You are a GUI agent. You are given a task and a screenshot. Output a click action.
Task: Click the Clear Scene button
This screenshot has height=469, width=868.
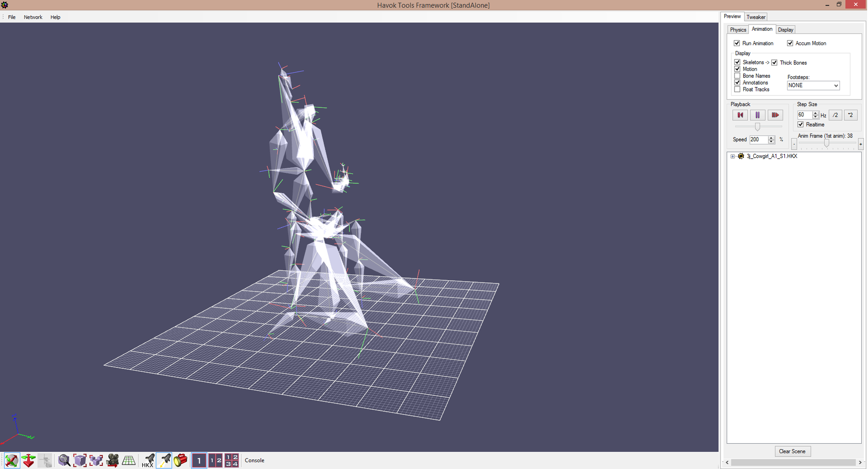click(x=792, y=451)
